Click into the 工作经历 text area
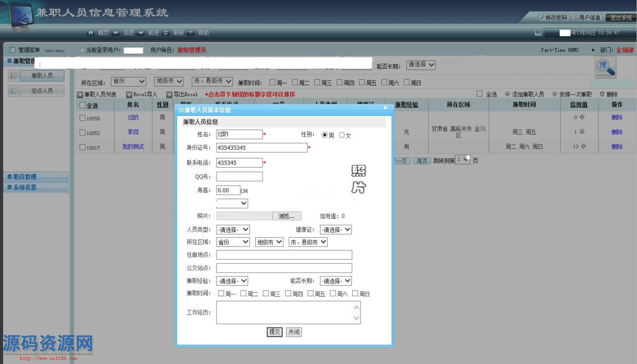637x364 pixels. (288, 313)
